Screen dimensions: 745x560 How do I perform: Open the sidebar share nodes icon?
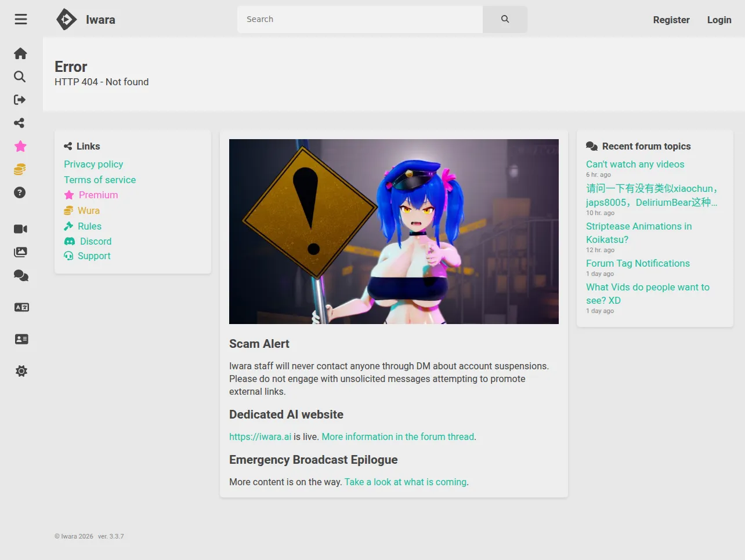pyautogui.click(x=20, y=123)
